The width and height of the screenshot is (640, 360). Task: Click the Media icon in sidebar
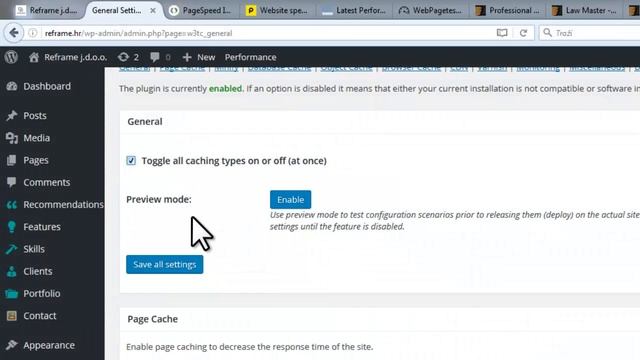pos(12,138)
